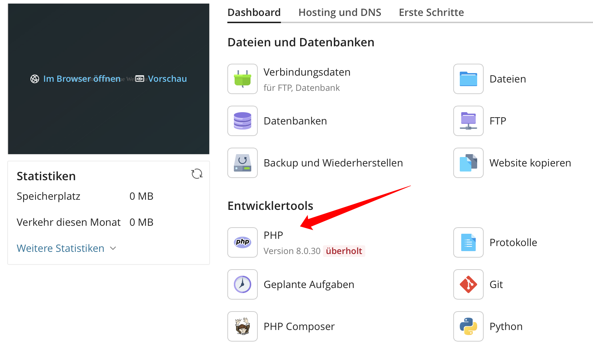The height and width of the screenshot is (364, 593).
Task: Open the Backup und Wiederherstellen icon
Action: (242, 163)
